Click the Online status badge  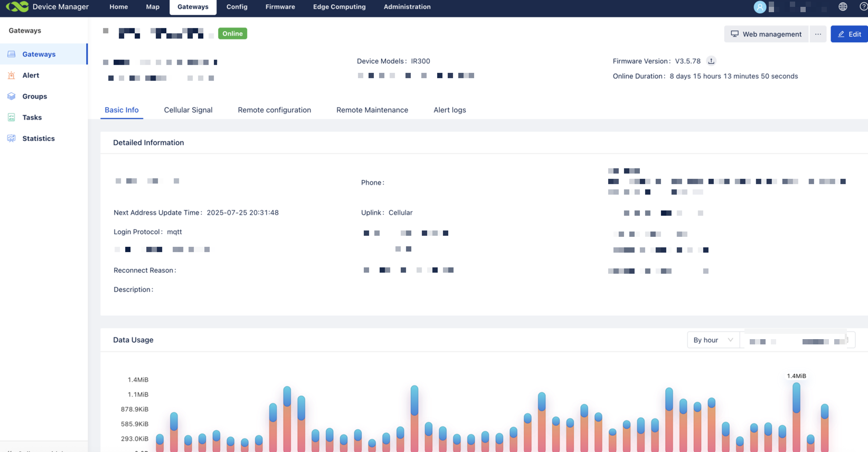tap(232, 33)
